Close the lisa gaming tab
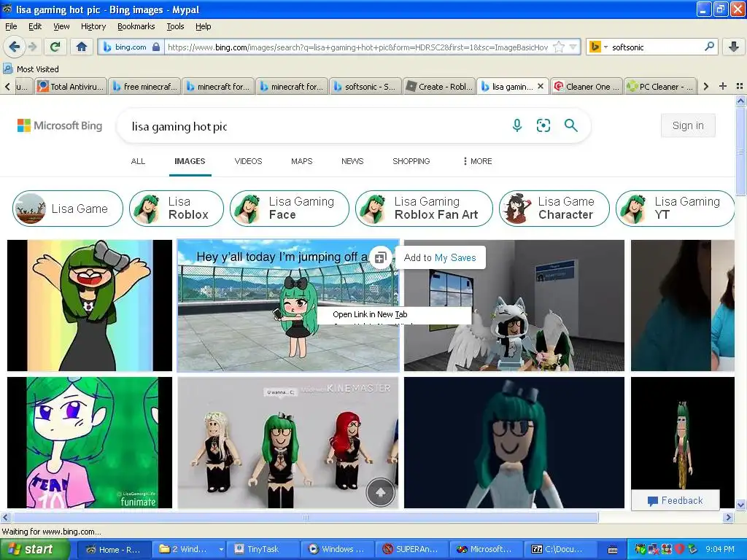 541,86
